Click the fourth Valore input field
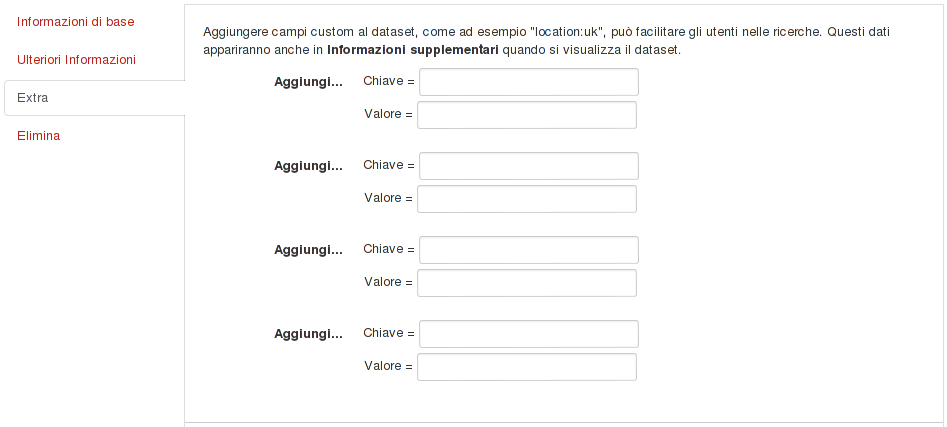This screenshot has height=427, width=947. click(x=527, y=367)
